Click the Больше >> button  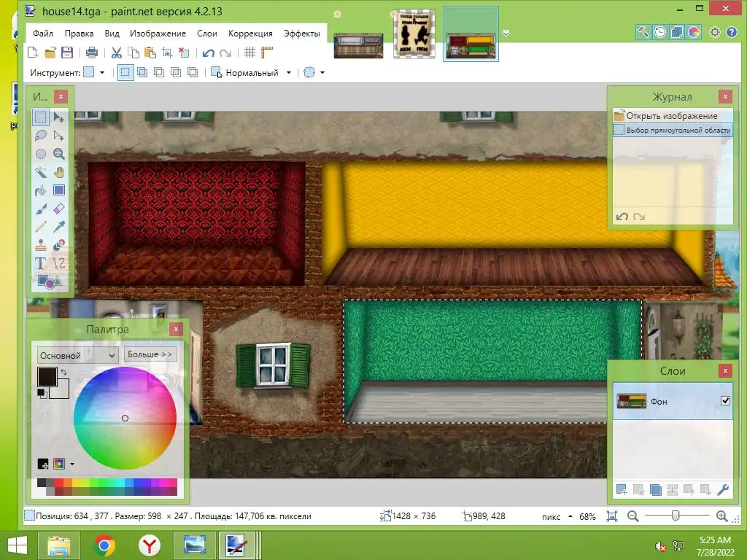(150, 354)
